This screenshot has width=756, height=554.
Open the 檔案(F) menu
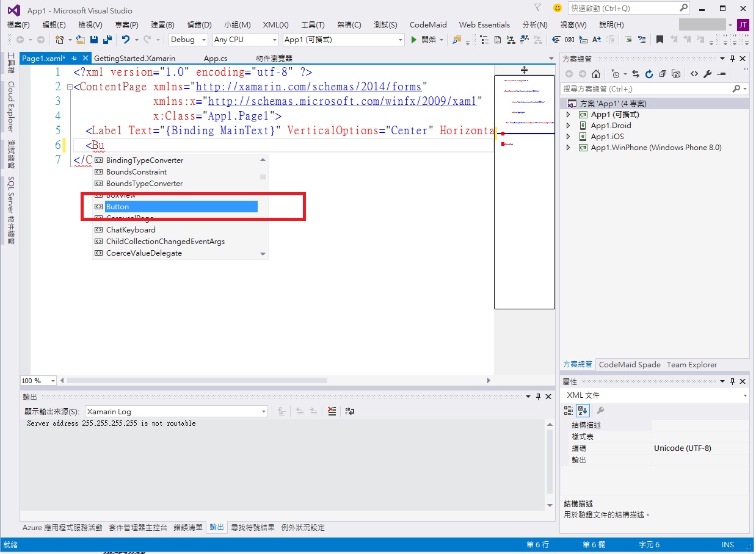coord(18,25)
